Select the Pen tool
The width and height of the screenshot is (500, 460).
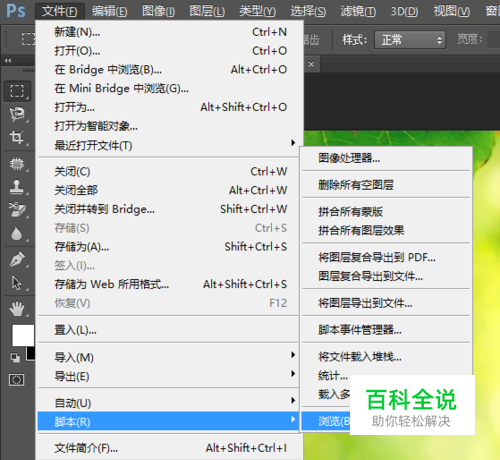click(x=17, y=260)
